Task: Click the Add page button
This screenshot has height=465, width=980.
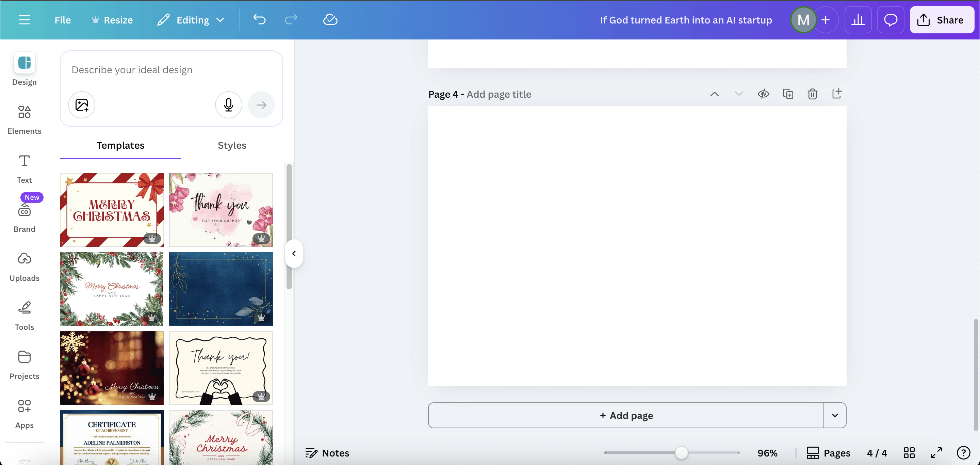Action: coord(626,415)
